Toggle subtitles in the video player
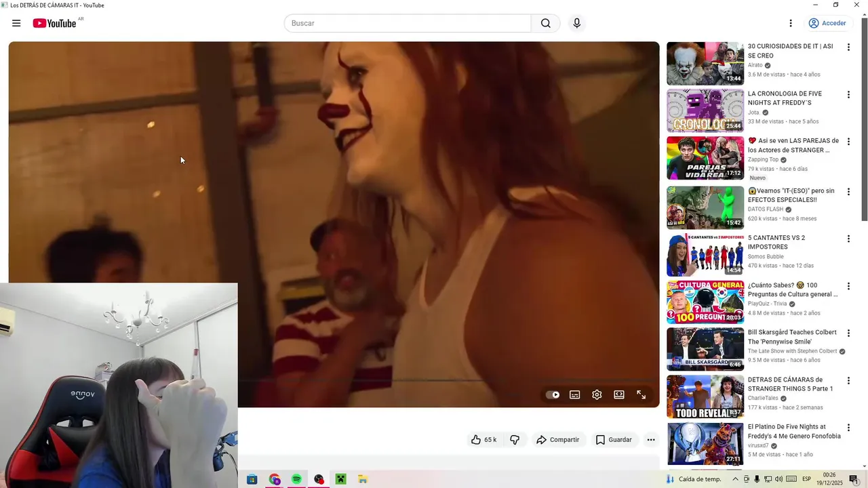 pos(575,394)
